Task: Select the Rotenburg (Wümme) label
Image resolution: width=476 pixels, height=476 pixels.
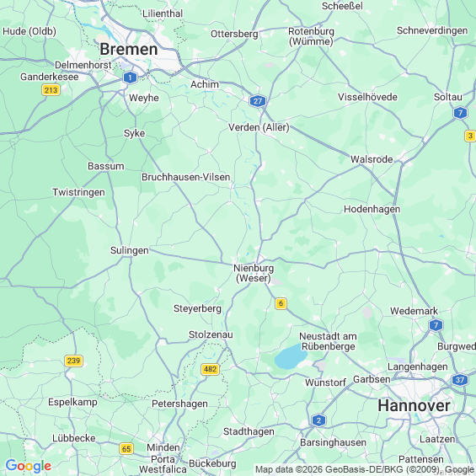Action: 311,36
